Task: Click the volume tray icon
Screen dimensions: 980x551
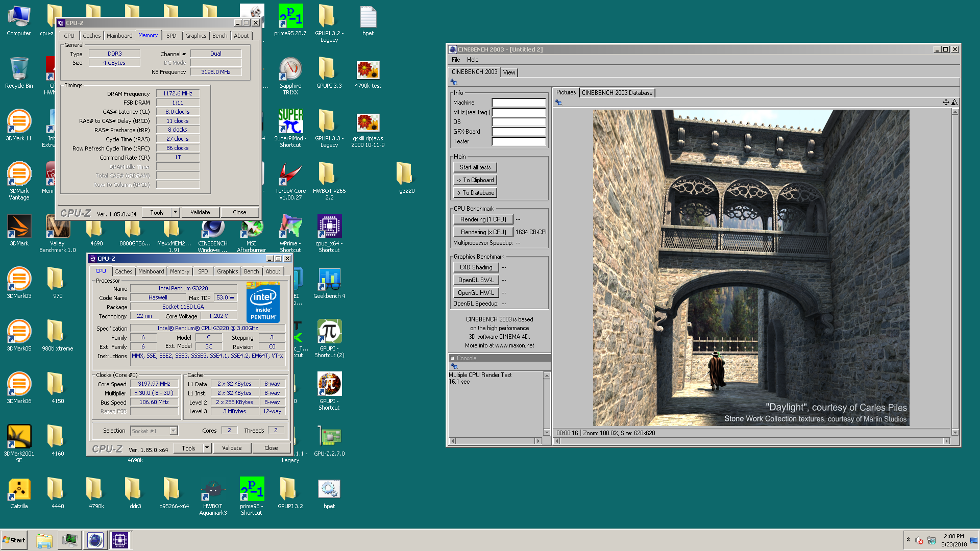Action: (x=919, y=540)
